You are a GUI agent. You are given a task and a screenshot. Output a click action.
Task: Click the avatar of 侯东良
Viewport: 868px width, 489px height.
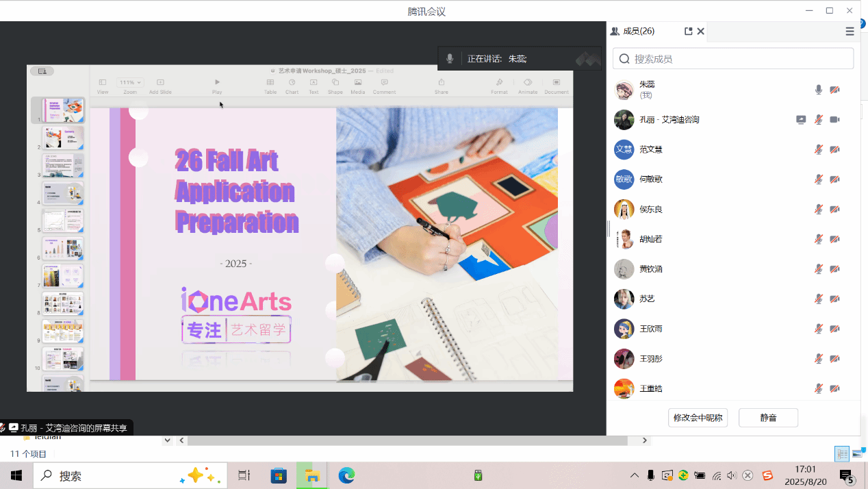point(624,209)
